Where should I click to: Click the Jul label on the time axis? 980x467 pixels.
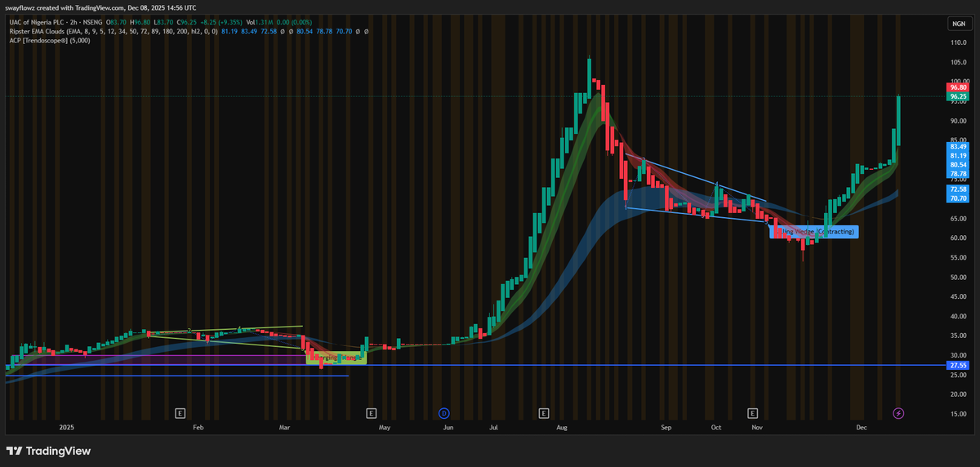coord(493,427)
